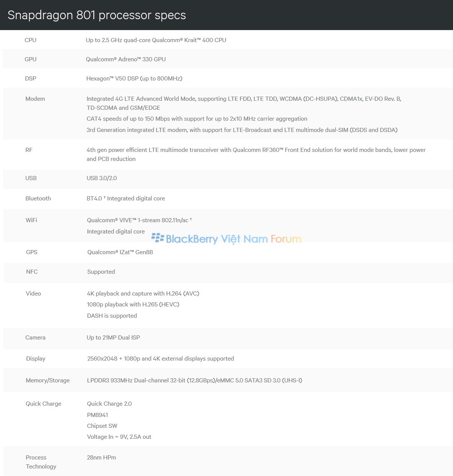Viewport: 453px width, 476px height.
Task: Click the Up to 21MP Dual ISP text
Action: pyautogui.click(x=113, y=338)
